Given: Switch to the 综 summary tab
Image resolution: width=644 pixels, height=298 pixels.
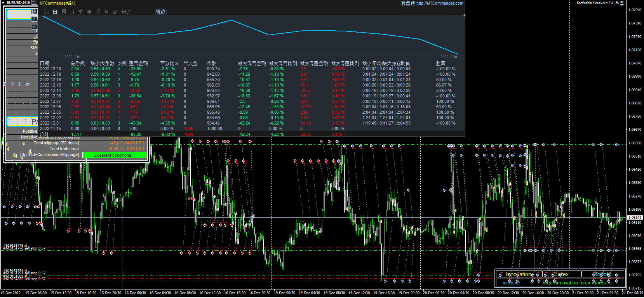Looking at the screenshot, I should click(47, 12).
